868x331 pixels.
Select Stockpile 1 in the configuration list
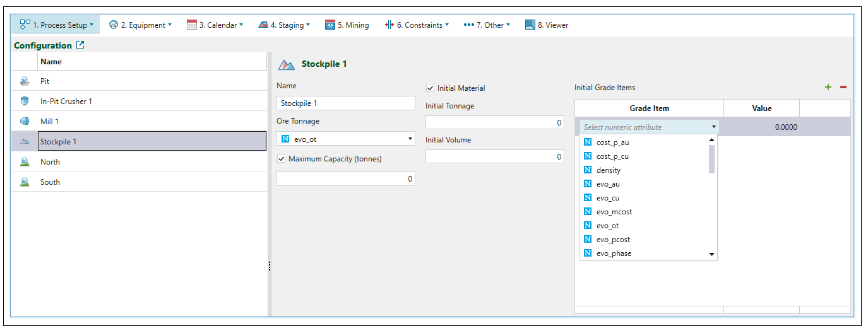152,142
